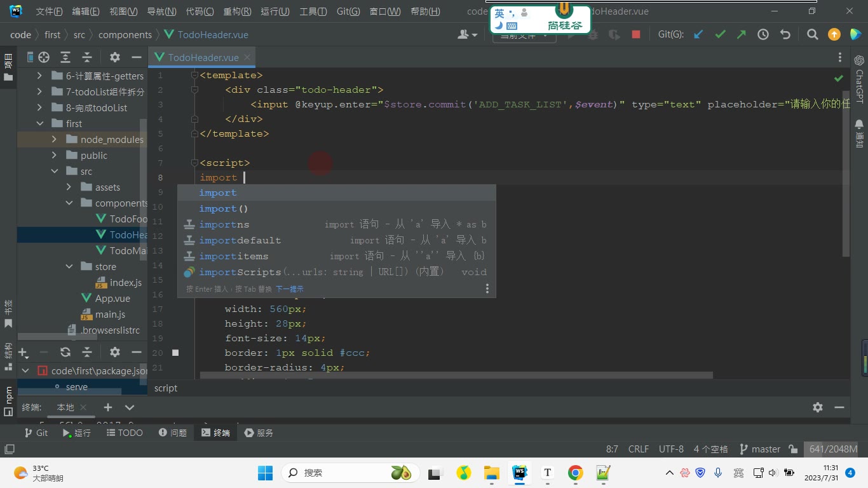This screenshot has width=868, height=488.
Task: Open the search everywhere magnifier icon
Action: click(812, 35)
